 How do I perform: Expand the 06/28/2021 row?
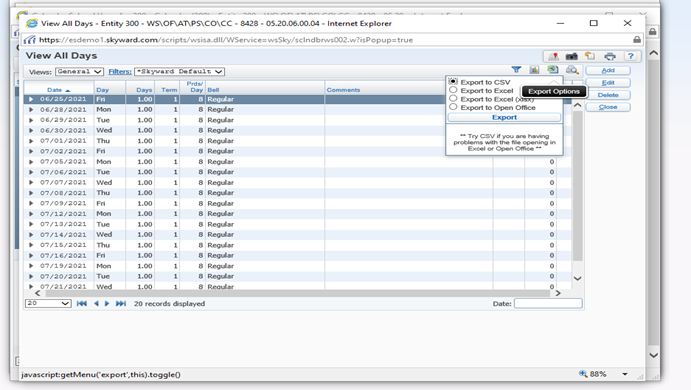click(31, 109)
